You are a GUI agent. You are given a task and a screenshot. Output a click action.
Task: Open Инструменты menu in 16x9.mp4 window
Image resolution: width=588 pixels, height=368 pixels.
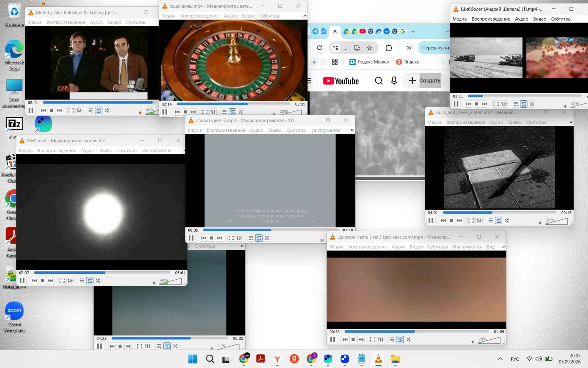(x=156, y=151)
